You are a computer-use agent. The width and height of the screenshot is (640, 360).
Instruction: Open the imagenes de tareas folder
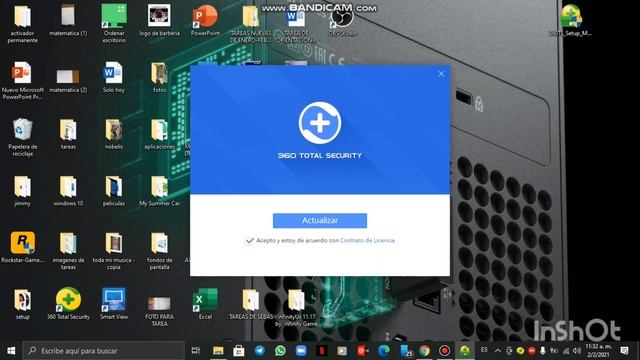tap(68, 251)
